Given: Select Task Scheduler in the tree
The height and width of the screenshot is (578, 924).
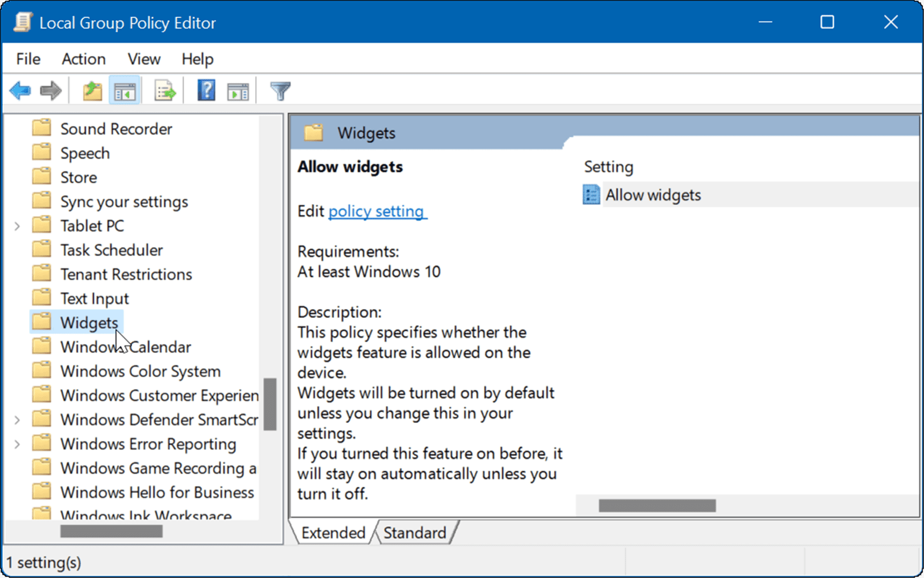Looking at the screenshot, I should point(111,249).
